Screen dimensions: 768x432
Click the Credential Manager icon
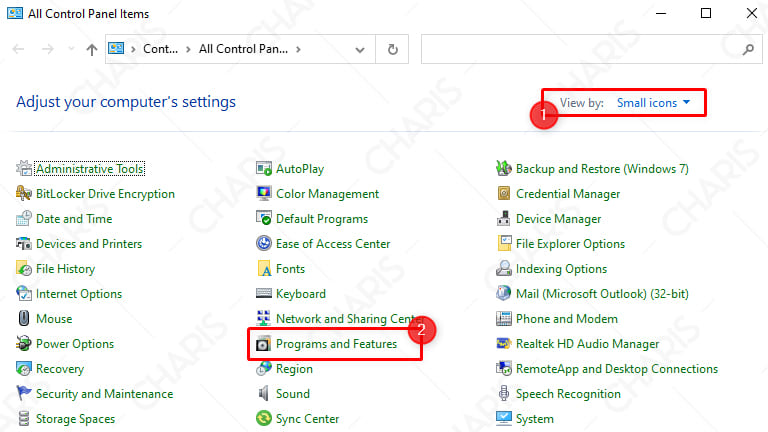pos(504,193)
